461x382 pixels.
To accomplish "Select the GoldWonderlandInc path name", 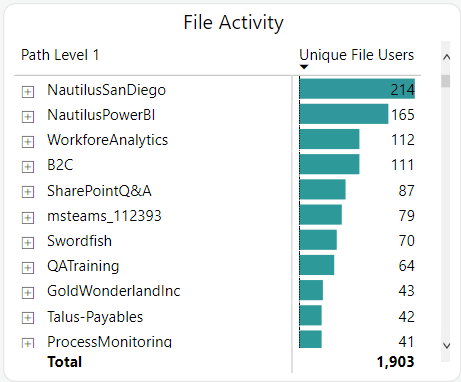I will pos(114,291).
